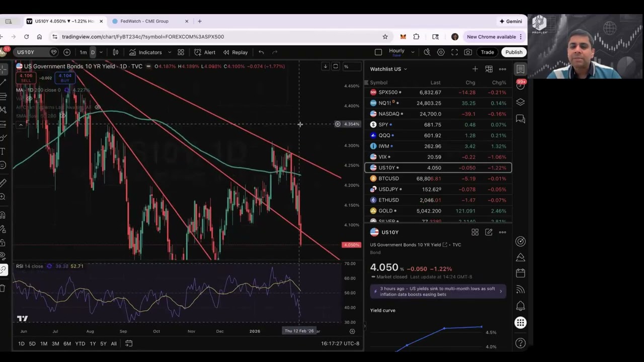Select the IWM watchlist row
The height and width of the screenshot is (362, 644).
point(438,146)
